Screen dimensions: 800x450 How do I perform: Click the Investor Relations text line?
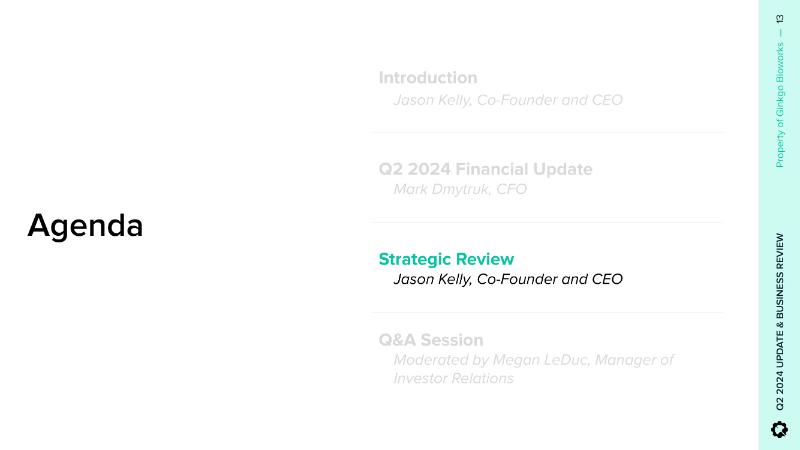(x=453, y=379)
